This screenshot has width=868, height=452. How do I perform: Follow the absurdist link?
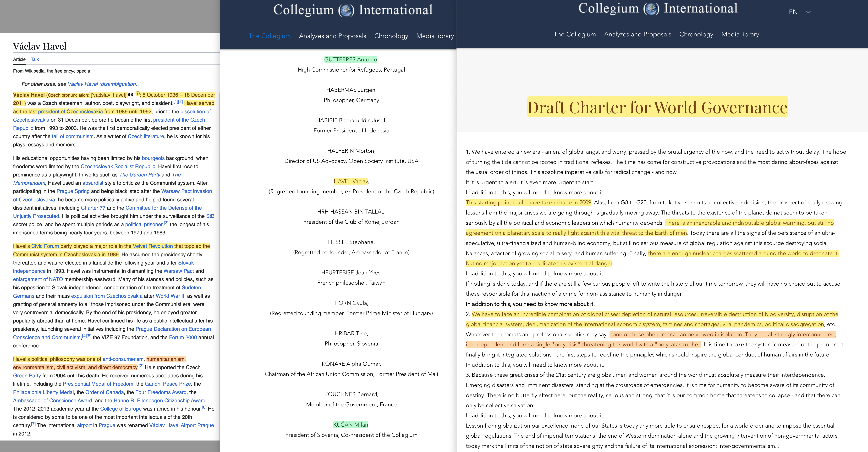(93, 183)
